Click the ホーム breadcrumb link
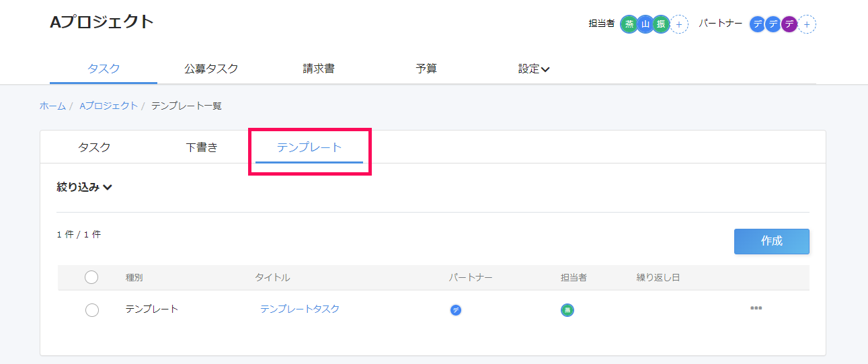 coord(52,106)
